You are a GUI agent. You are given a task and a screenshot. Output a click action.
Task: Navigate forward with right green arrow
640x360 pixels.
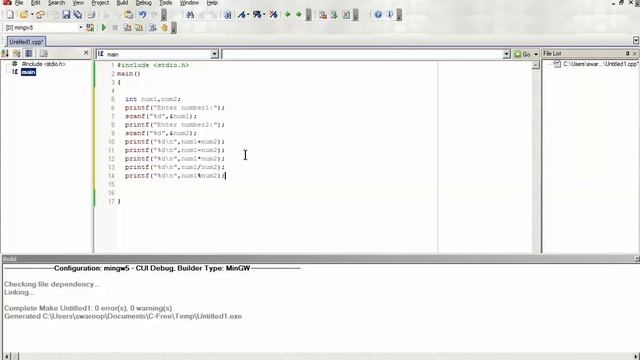click(x=299, y=15)
